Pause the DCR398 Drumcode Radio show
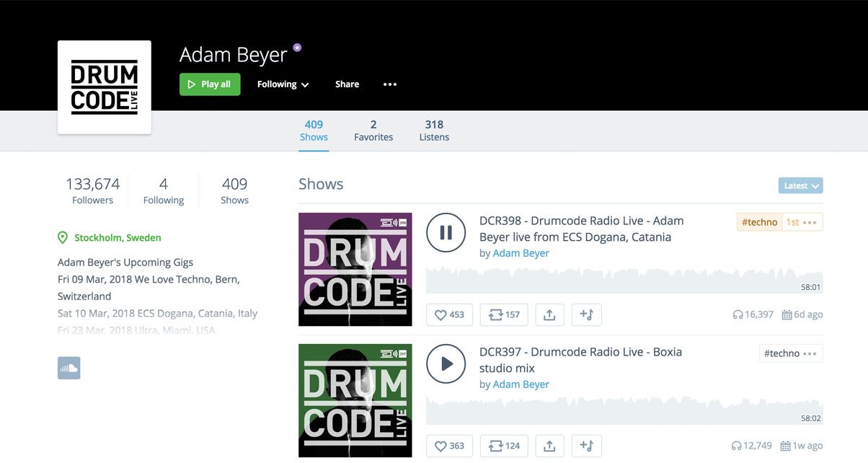 tap(446, 232)
